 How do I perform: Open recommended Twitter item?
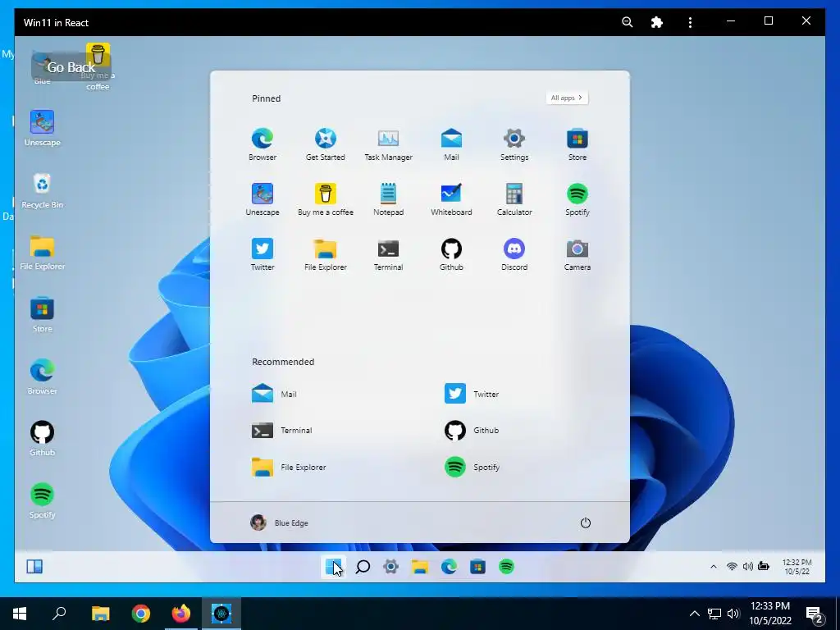(472, 394)
